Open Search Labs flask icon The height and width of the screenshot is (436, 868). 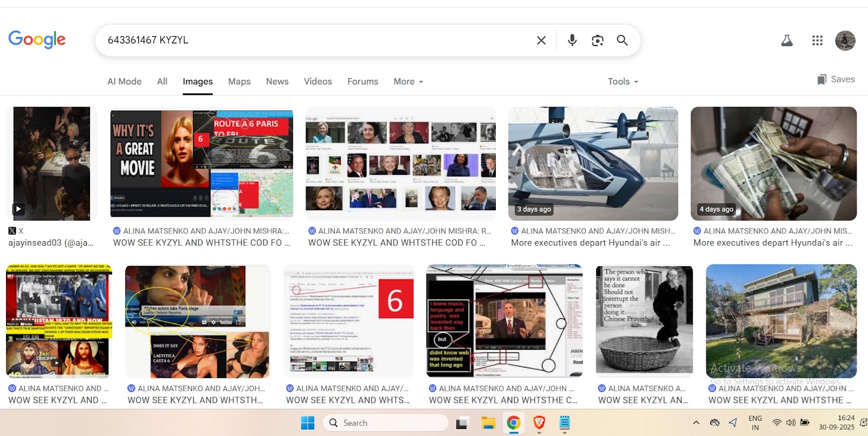point(787,40)
